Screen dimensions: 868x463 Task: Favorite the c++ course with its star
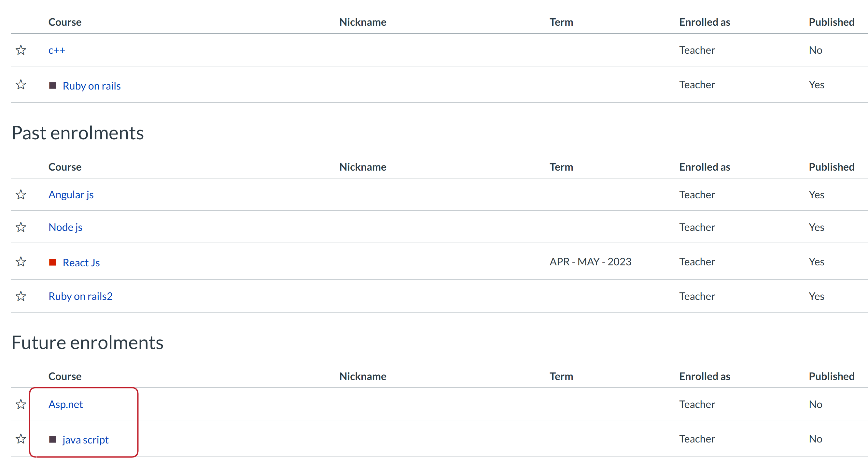(21, 50)
